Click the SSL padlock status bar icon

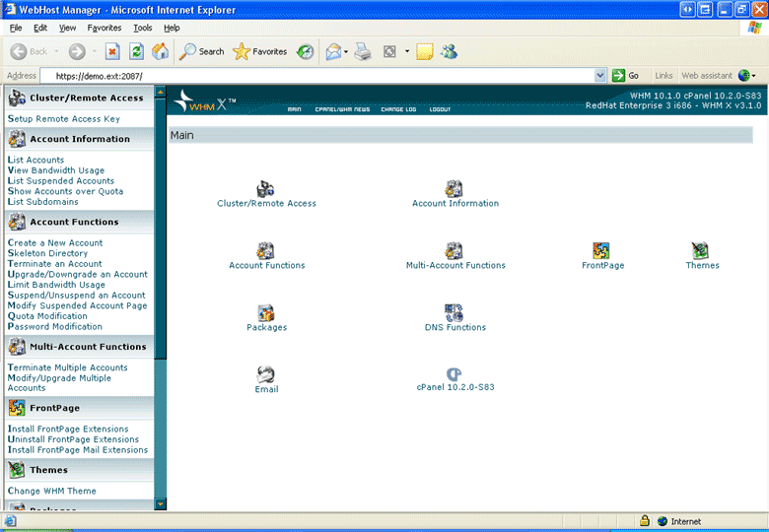click(645, 521)
